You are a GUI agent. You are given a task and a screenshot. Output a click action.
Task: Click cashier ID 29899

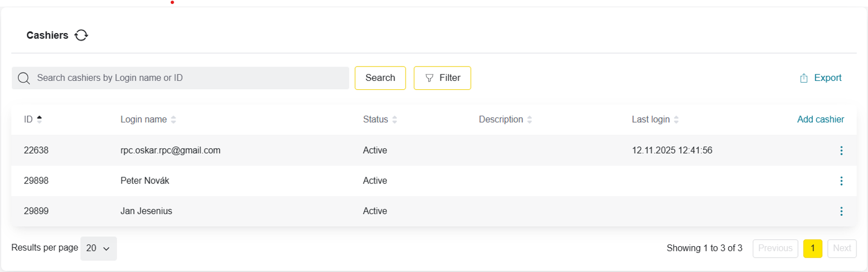point(36,211)
